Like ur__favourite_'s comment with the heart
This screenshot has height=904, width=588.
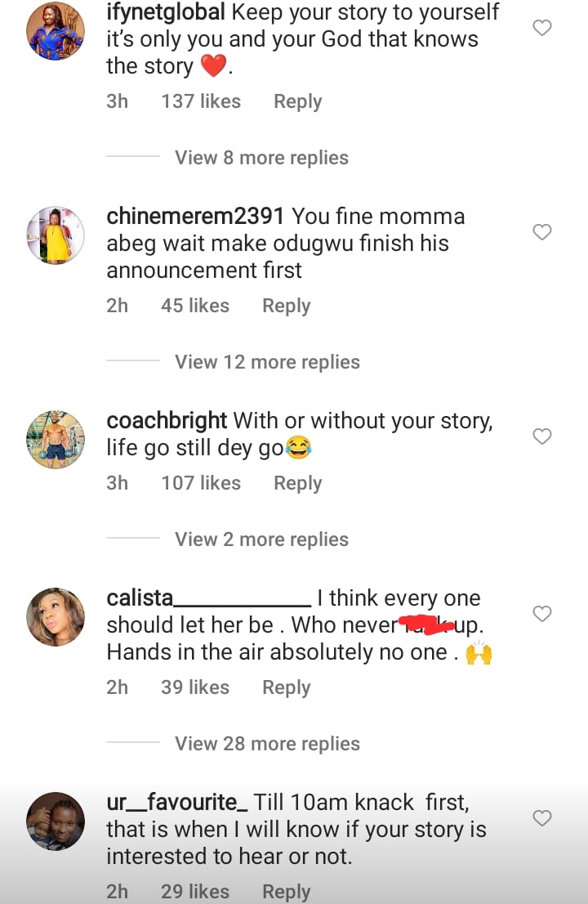pyautogui.click(x=542, y=817)
